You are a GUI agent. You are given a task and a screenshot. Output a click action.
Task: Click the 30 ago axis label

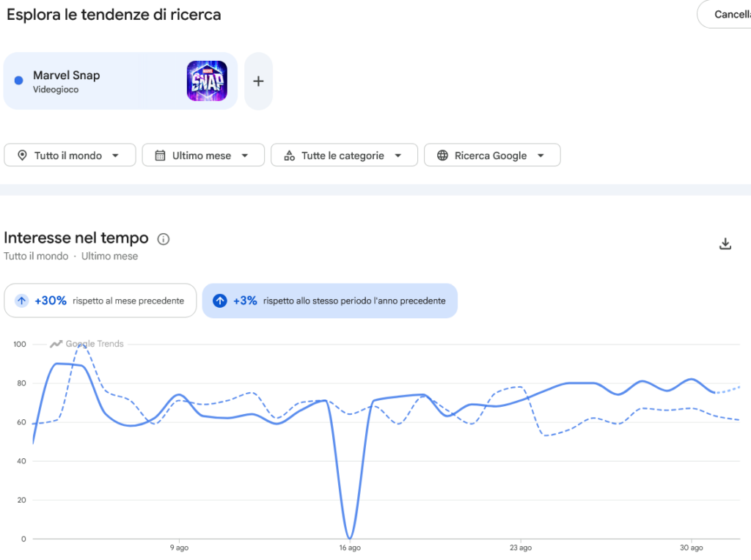pos(692,548)
